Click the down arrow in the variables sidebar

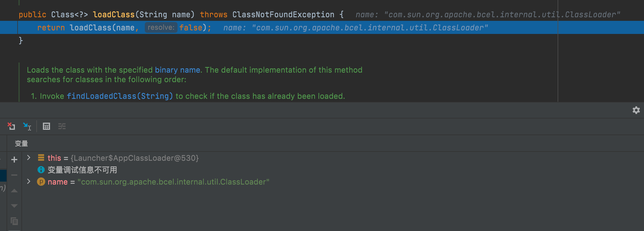point(14,205)
